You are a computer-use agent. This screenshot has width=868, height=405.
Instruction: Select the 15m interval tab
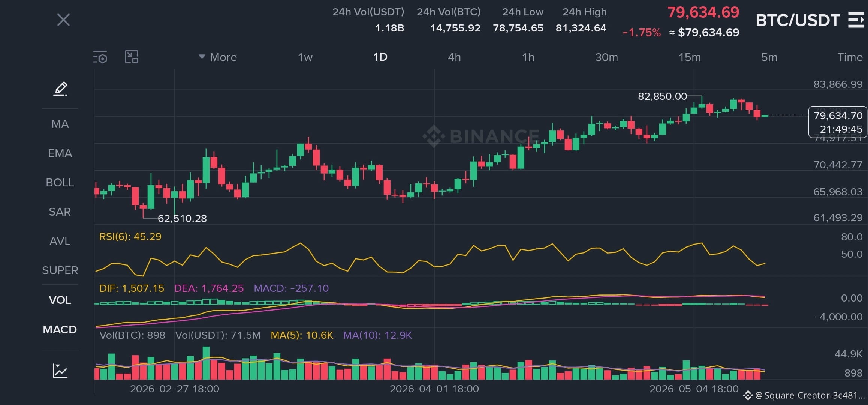690,57
